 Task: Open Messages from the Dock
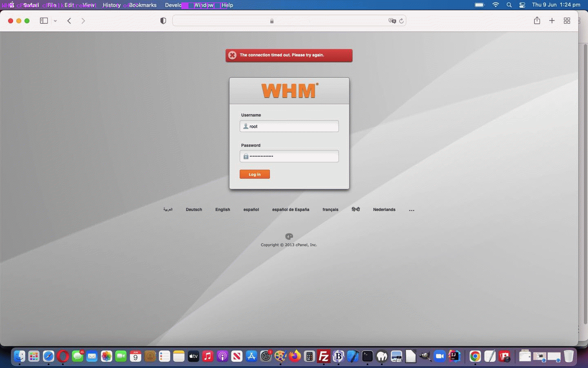(78, 356)
